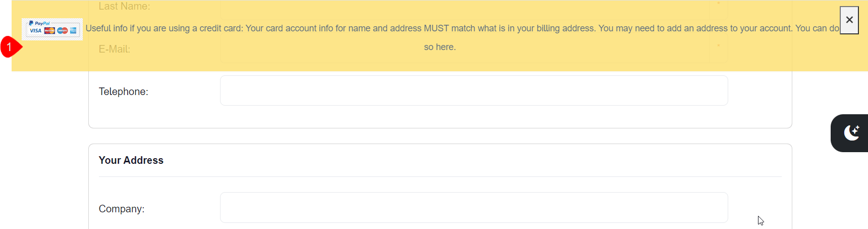The image size is (868, 229).
Task: Focus the Company input field
Action: (473, 208)
